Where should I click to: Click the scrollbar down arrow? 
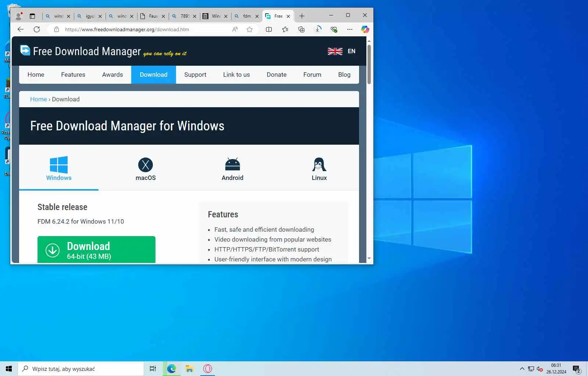369,258
